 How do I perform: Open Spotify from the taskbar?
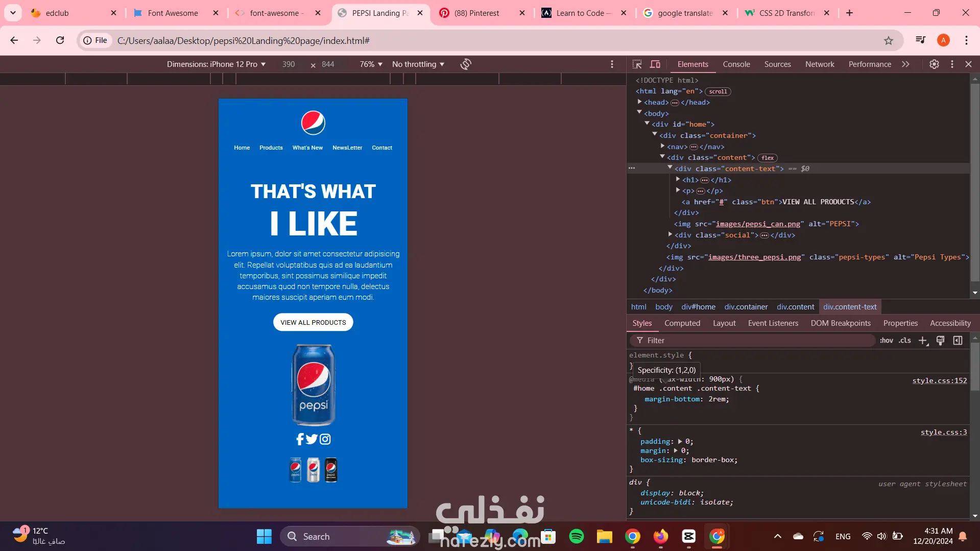tap(577, 536)
